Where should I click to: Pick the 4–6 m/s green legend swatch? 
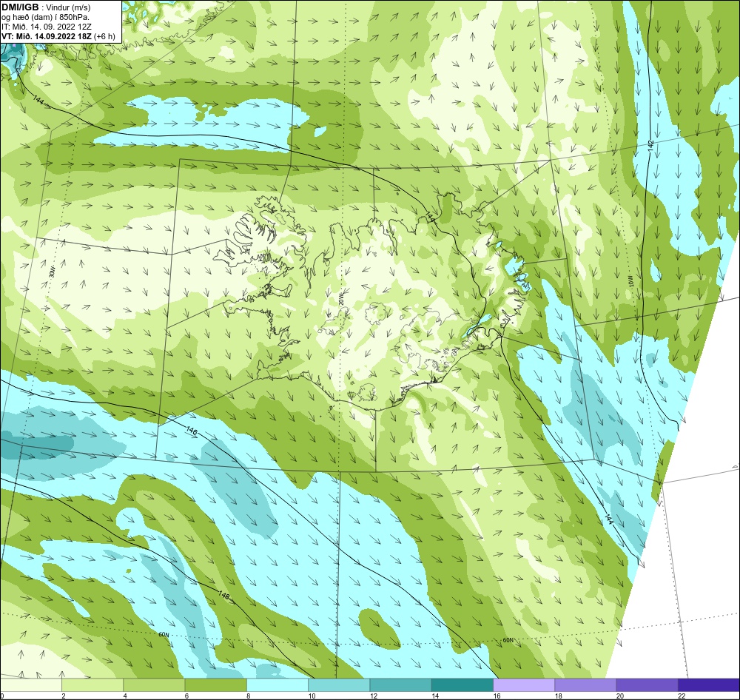pos(155,684)
